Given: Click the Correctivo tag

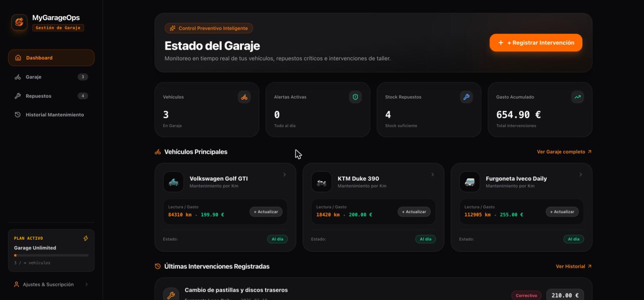Looking at the screenshot, I should pyautogui.click(x=526, y=295).
